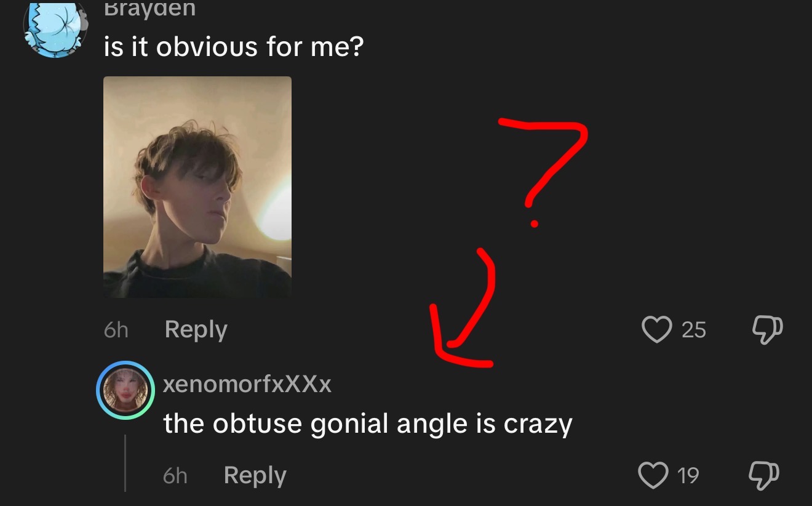
Task: Open xenomorfxXXx's ringed profile avatar
Action: 125,390
